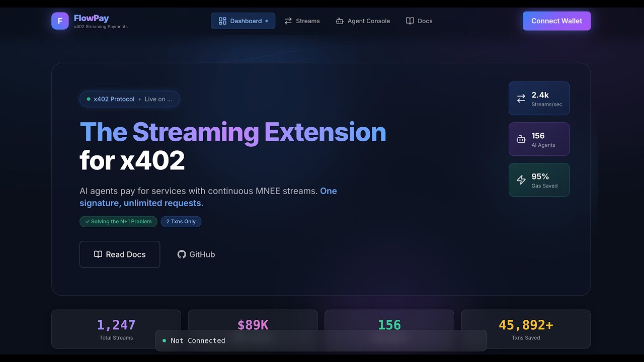Click the swap arrows icon beside 2.4k
644x362 pixels.
click(521, 99)
